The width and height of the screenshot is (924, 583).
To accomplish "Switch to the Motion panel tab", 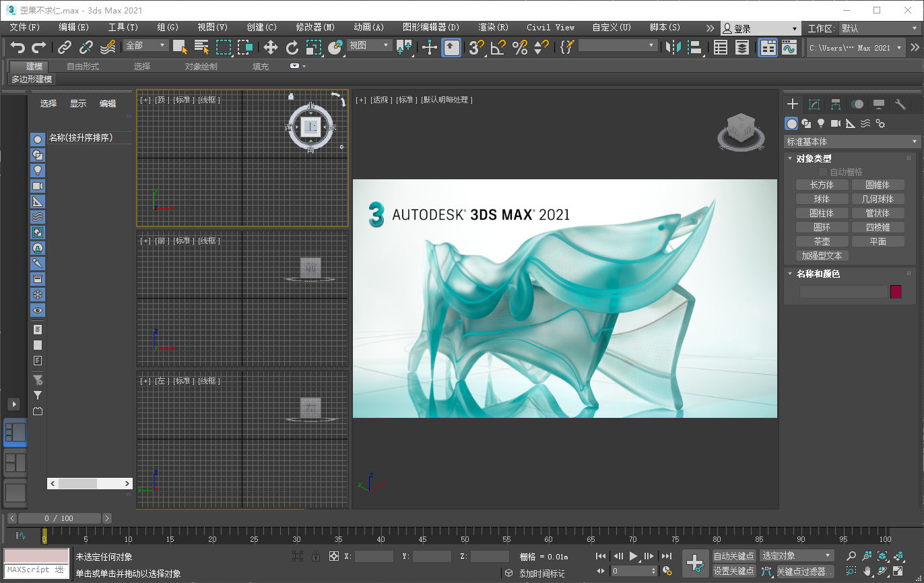I will [x=857, y=104].
